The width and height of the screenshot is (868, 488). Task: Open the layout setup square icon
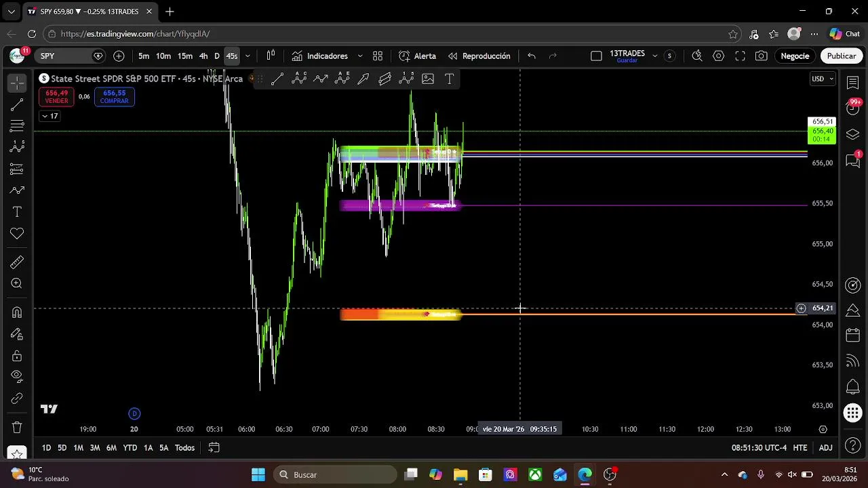pos(596,56)
